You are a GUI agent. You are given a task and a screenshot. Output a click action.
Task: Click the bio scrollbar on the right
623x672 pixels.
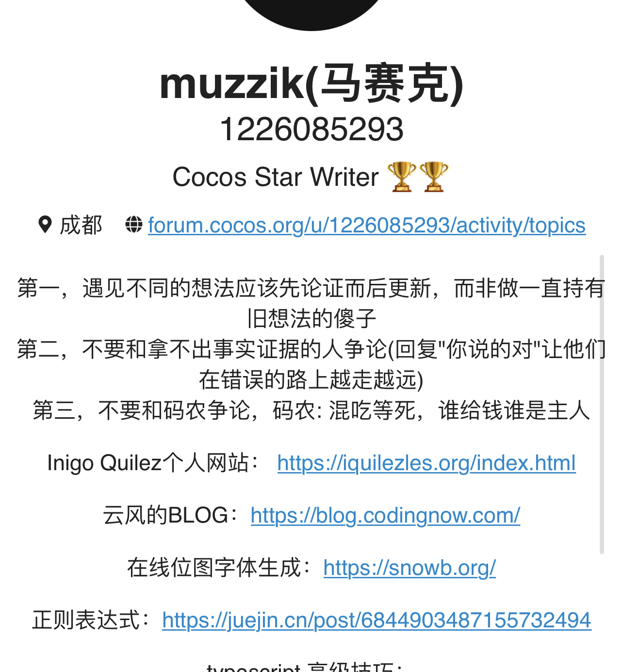coord(602,404)
